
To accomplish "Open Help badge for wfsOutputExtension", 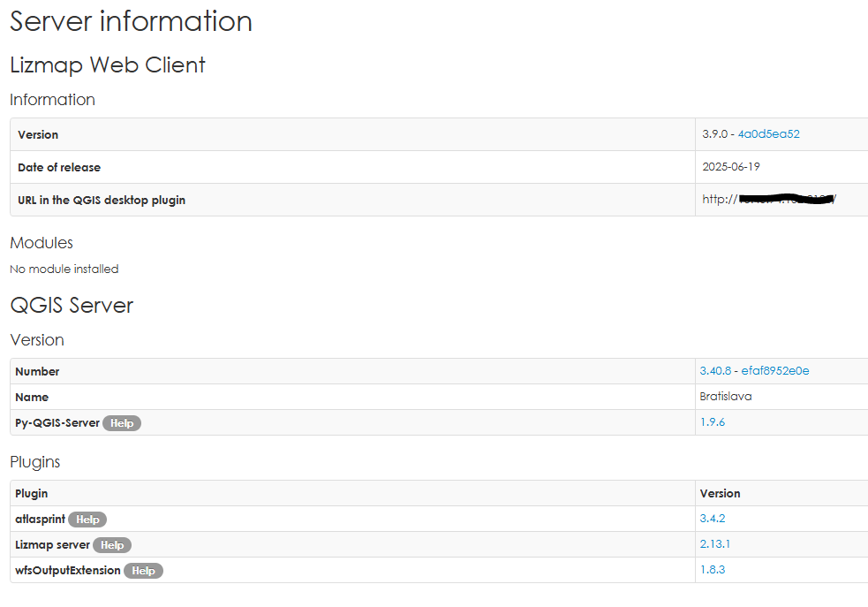I will (x=143, y=571).
